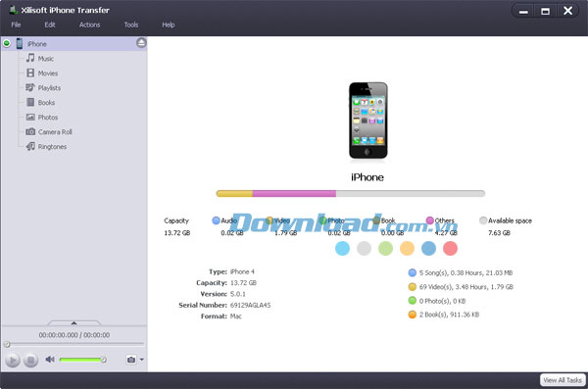
Task: Click the large iPhone image
Action: coord(367,121)
